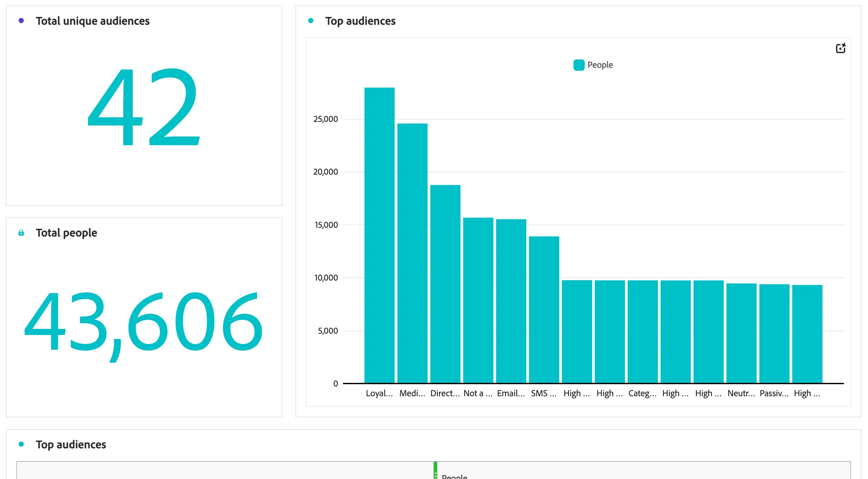Click the 10,000 y-axis label
The image size is (868, 479).
click(x=326, y=278)
